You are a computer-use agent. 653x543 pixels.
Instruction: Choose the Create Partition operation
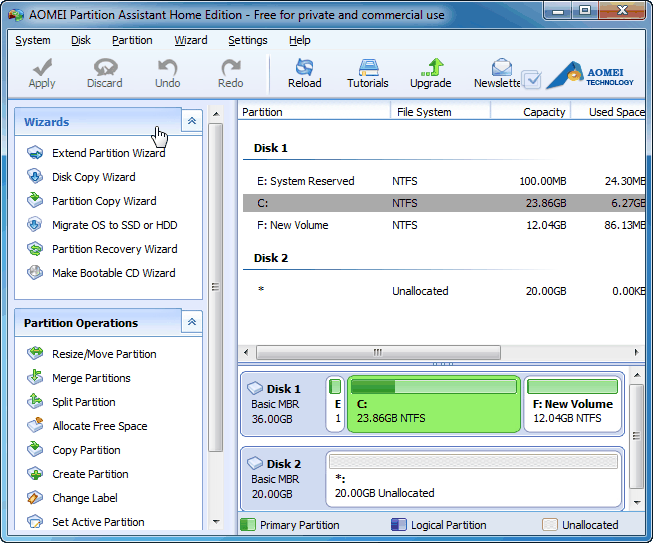click(x=90, y=474)
